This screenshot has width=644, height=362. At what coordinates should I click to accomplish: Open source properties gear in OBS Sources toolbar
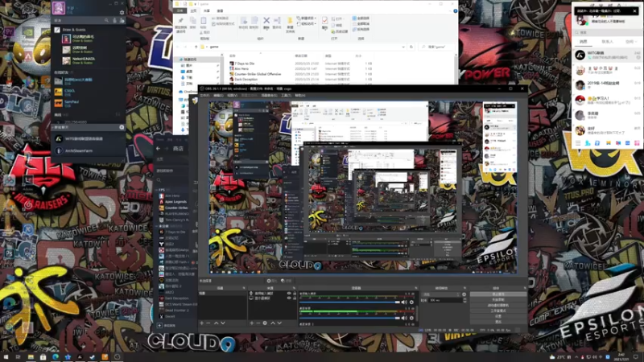pos(265,323)
